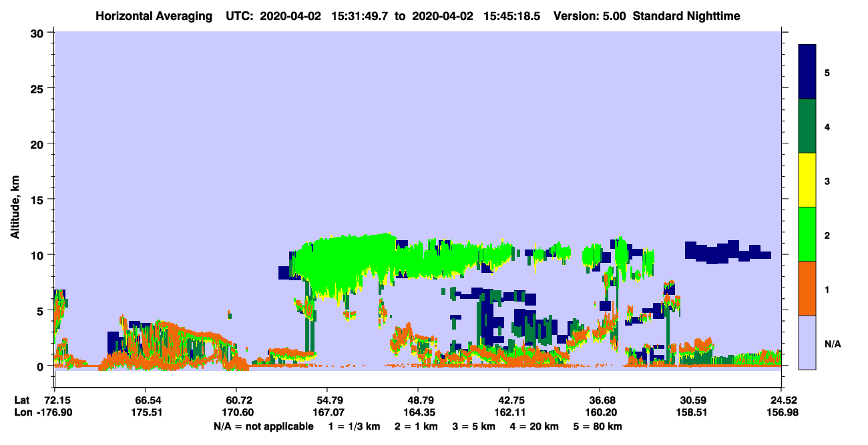Image resolution: width=868 pixels, height=445 pixels.
Task: Click the '1 = 1/3 km' legend text
Action: (353, 426)
